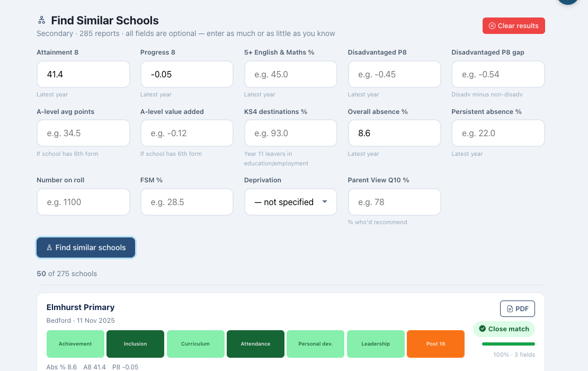Click the 'Abs % 8.6' stat text
This screenshot has width=588, height=371.
tap(61, 367)
